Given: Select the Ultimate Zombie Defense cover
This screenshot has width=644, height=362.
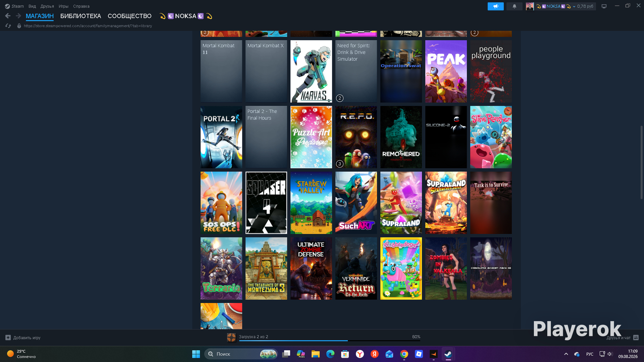Looking at the screenshot, I should (311, 269).
